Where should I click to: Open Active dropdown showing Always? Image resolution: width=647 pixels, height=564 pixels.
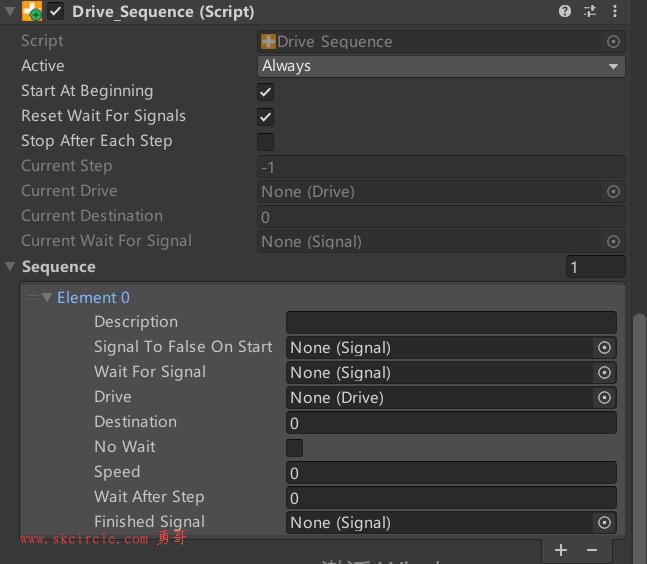[x=441, y=66]
